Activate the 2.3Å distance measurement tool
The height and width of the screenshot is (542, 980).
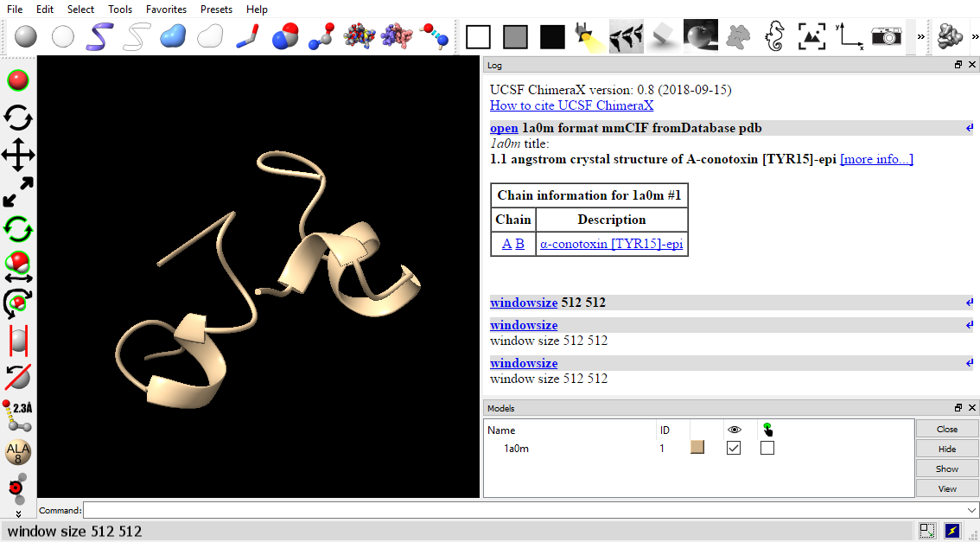point(18,415)
